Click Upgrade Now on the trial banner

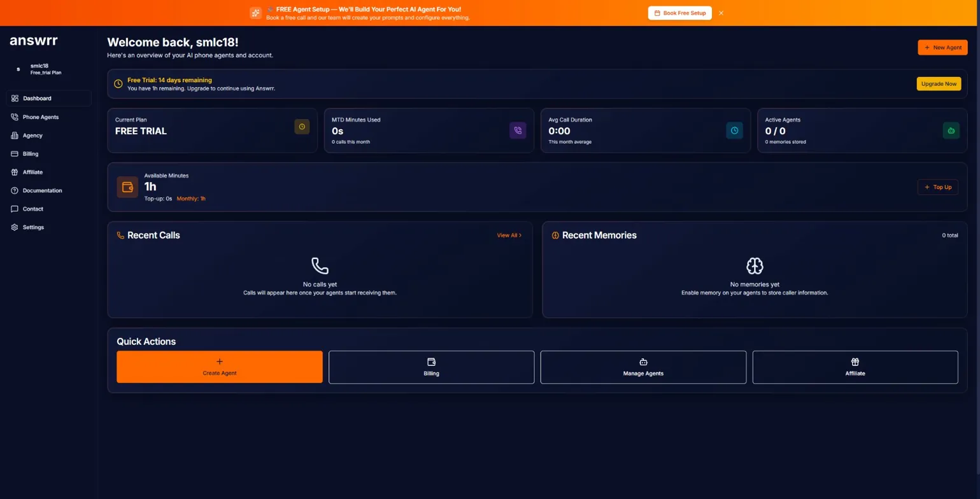(939, 83)
